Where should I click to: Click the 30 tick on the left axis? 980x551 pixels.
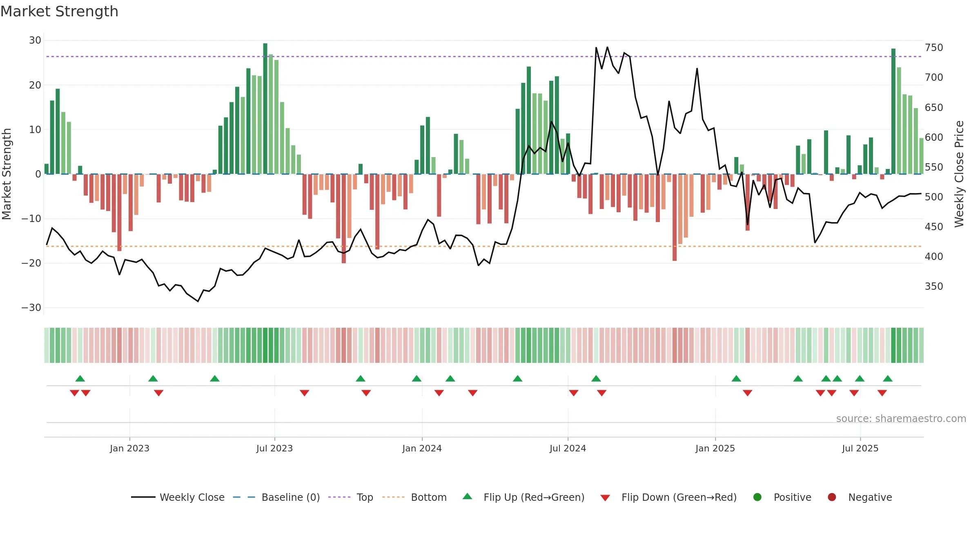coord(35,40)
